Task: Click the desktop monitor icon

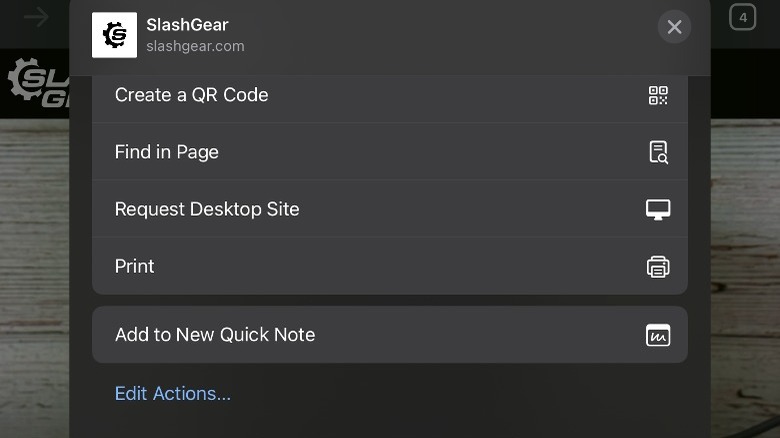Action: click(657, 210)
